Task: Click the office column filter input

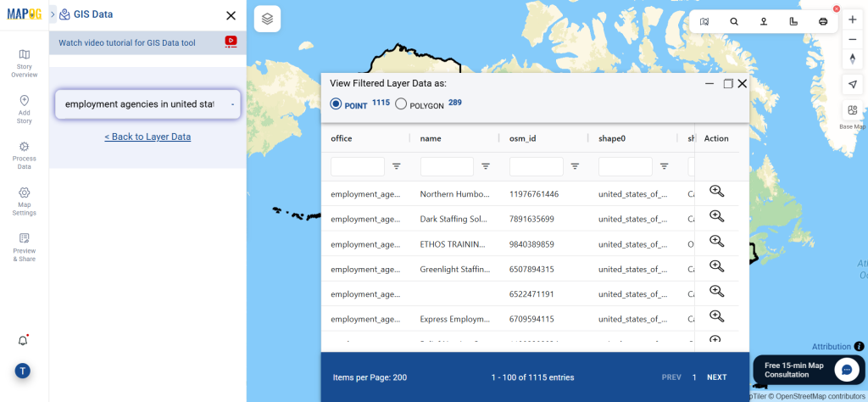Action: (x=358, y=167)
